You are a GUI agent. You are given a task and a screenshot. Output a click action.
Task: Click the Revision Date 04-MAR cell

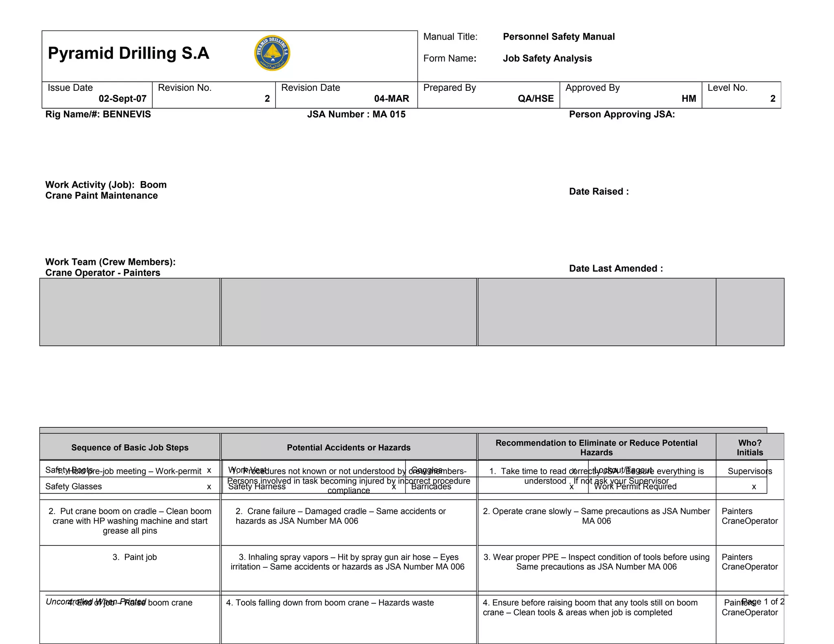pyautogui.click(x=346, y=94)
